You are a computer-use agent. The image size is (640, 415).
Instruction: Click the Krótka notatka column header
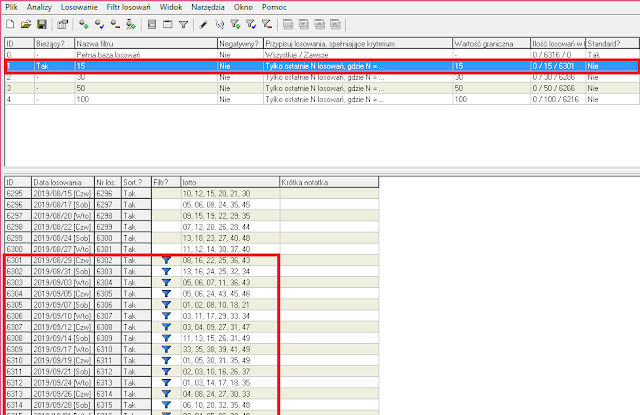tap(329, 182)
